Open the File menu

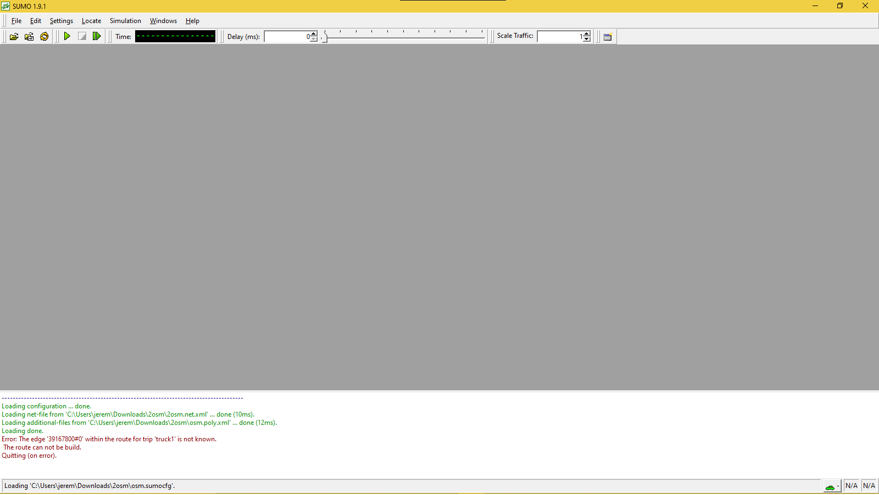coord(16,21)
